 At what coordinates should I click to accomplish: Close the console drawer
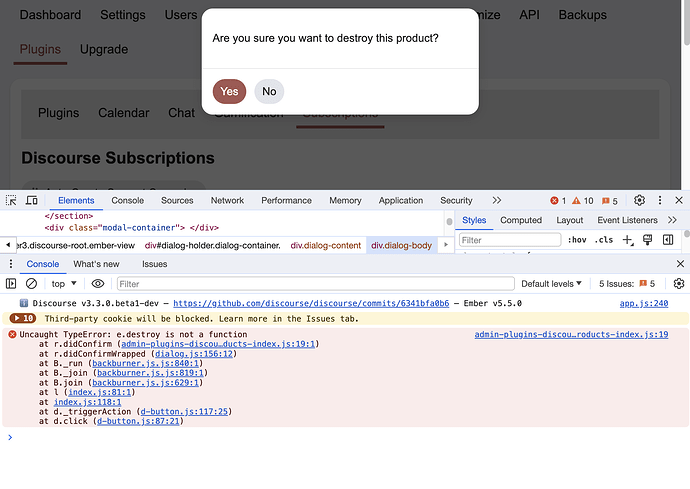pos(680,264)
